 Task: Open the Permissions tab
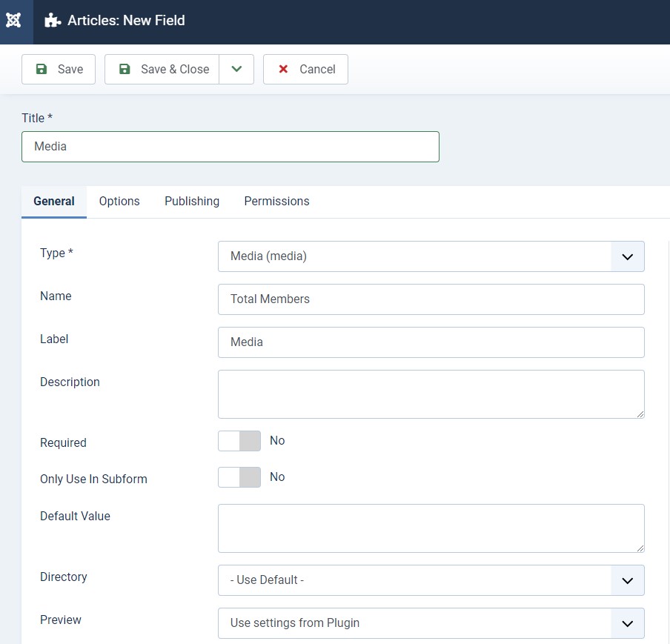[x=277, y=202]
